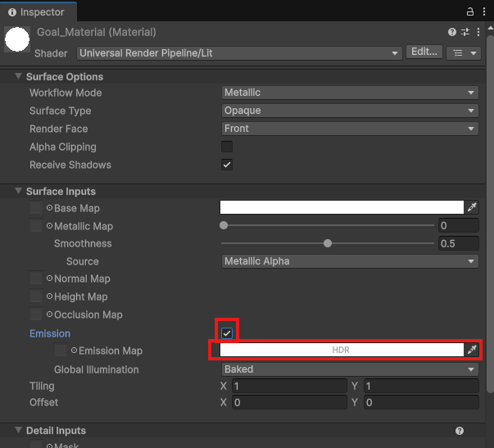Click the material presets slider icon
This screenshot has width=494, height=448.
pyautogui.click(x=466, y=32)
